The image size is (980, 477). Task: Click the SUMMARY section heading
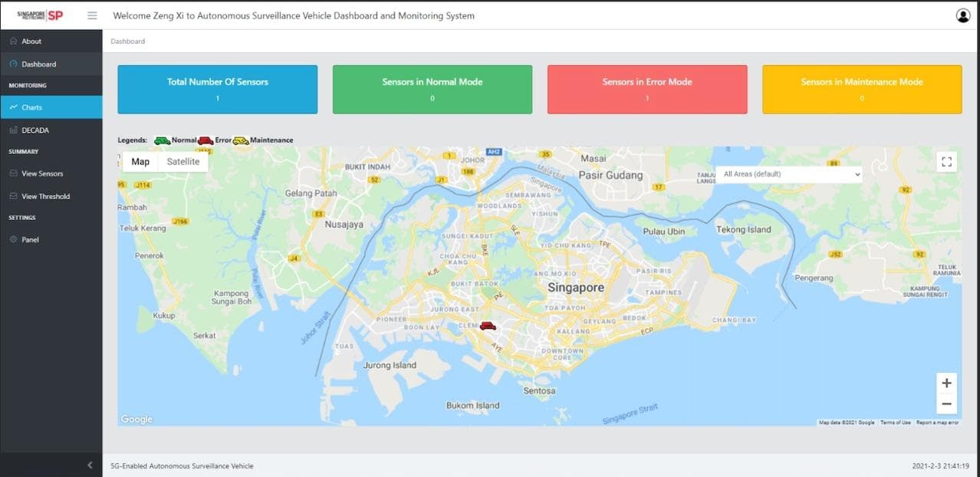click(x=24, y=151)
